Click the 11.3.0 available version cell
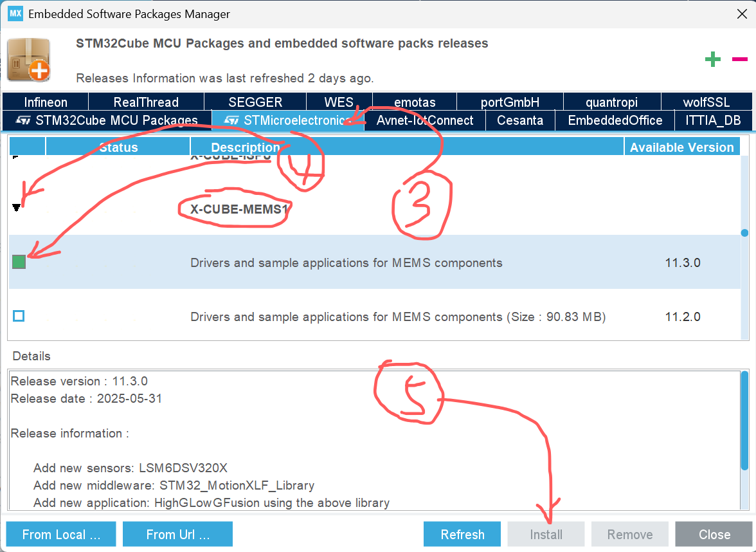The width and height of the screenshot is (756, 552). [x=683, y=262]
